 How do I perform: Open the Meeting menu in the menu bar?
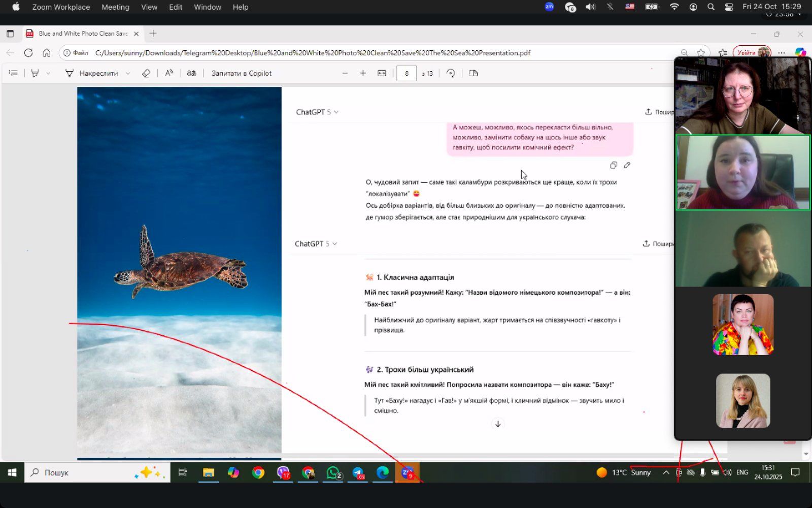115,7
